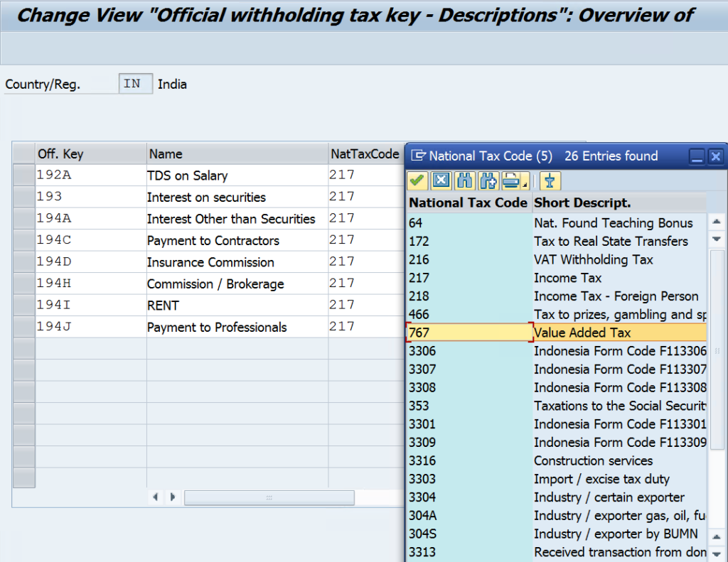The height and width of the screenshot is (562, 728).
Task: Select row selector for 192A
Action: point(23,175)
